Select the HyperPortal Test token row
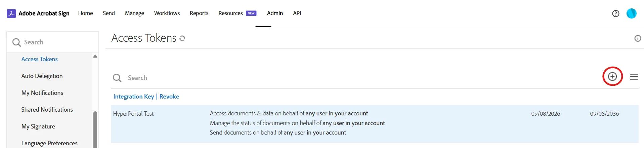 click(375, 124)
